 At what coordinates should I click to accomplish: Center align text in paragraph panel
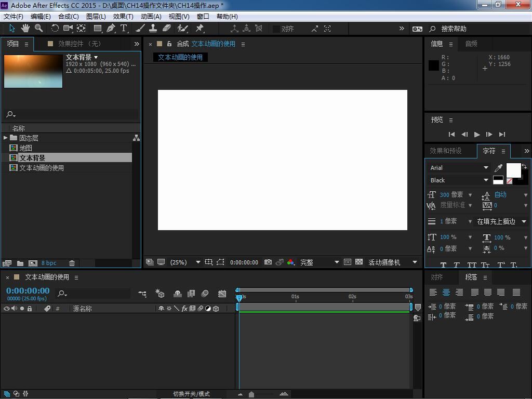pyautogui.click(x=446, y=292)
